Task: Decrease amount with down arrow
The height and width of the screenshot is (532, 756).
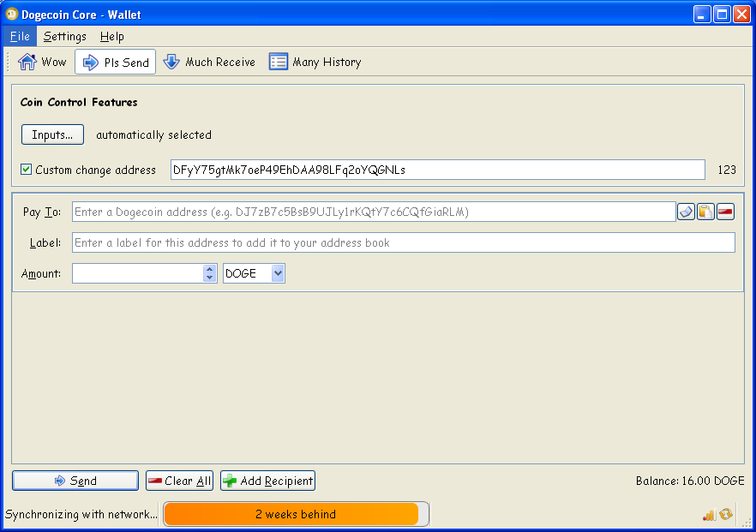Action: (x=209, y=278)
